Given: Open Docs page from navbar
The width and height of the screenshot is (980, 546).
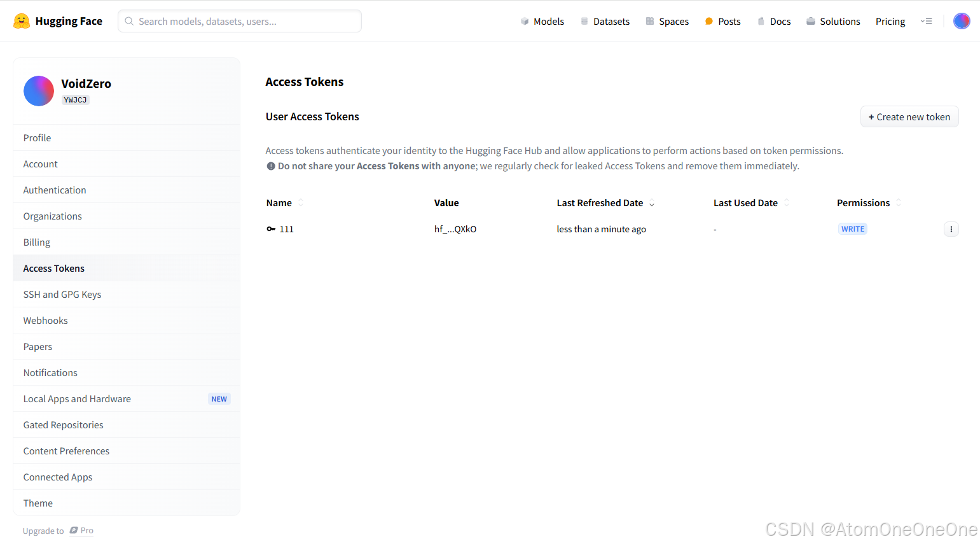Looking at the screenshot, I should [774, 21].
